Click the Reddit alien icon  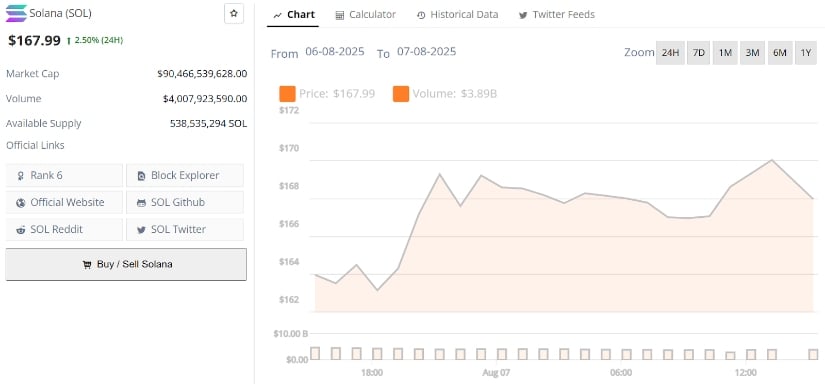[21, 230]
